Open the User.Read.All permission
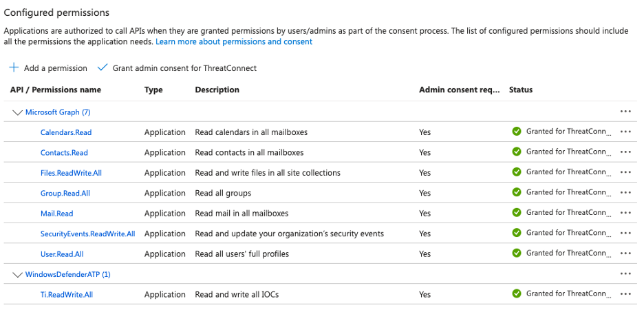Viewport: 644px width, 310px height. (62, 254)
